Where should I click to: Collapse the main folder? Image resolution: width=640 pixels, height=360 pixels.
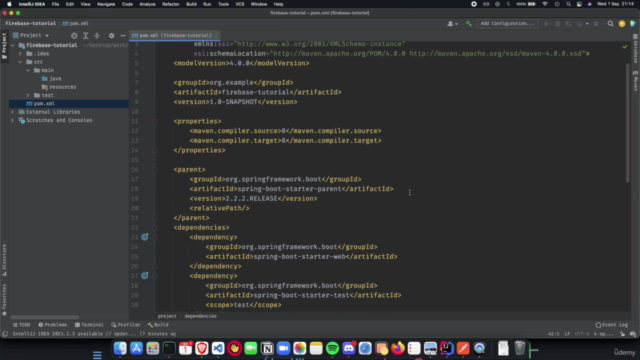coord(28,70)
